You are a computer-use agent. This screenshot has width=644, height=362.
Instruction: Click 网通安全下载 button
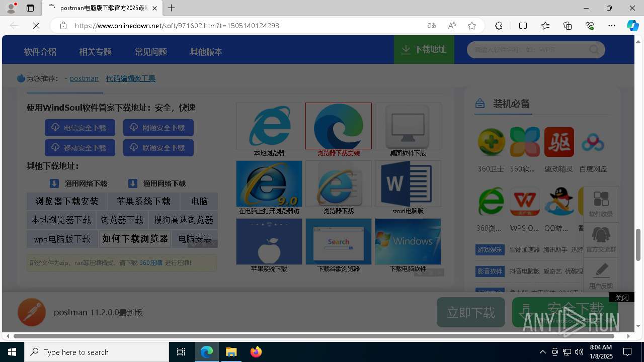(x=158, y=128)
